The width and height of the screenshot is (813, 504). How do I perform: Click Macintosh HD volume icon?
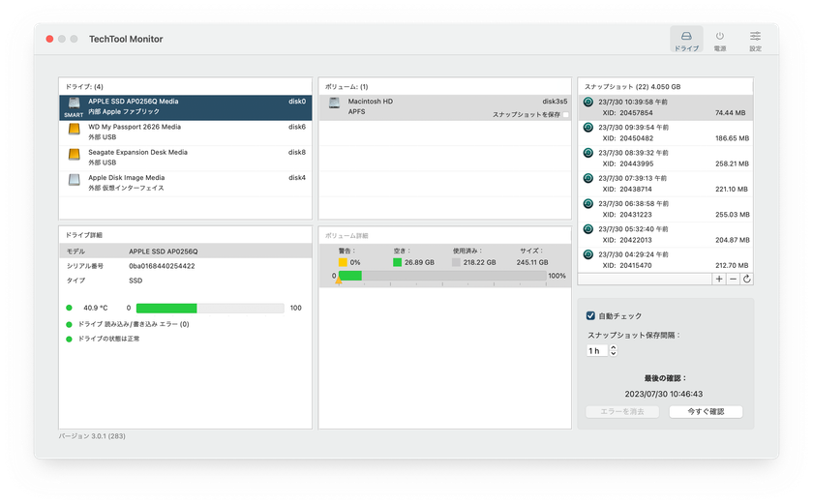(x=335, y=103)
